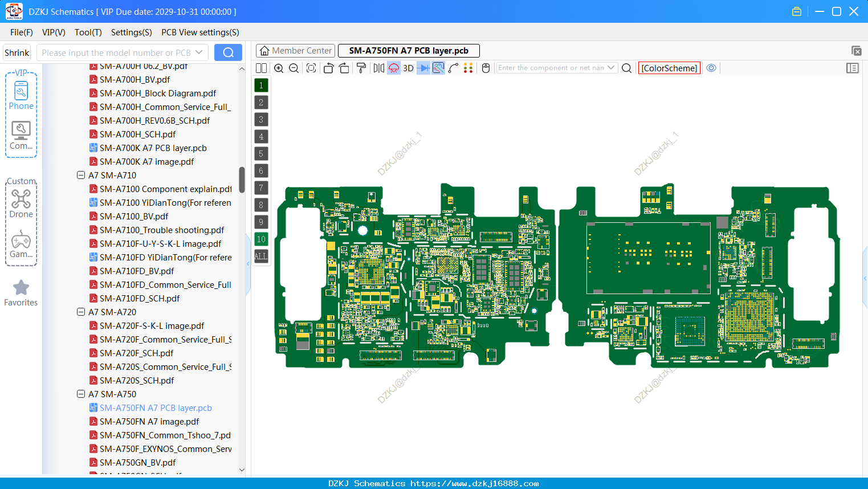The image size is (868, 489).
Task: Open SM-A7100_Trouble shooting.pdf
Action: (161, 230)
